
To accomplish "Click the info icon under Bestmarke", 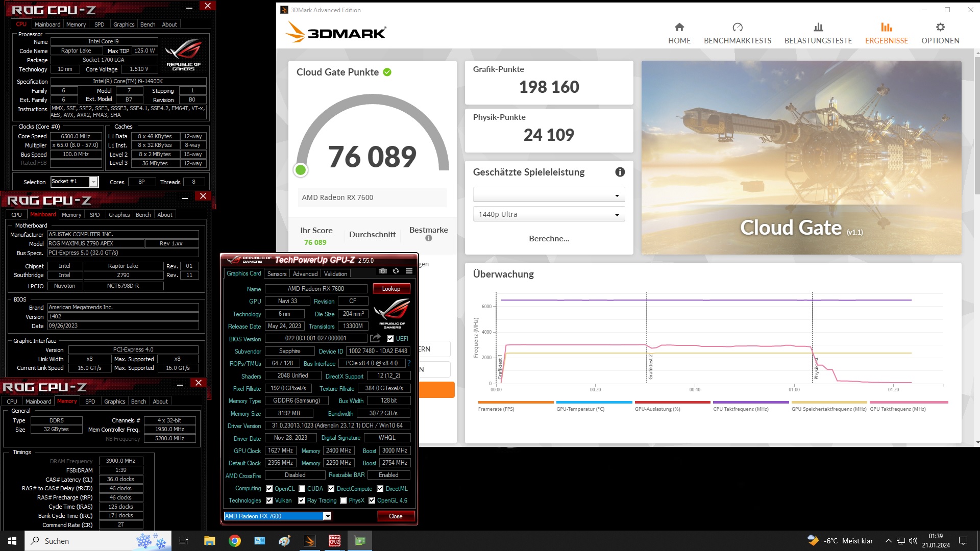I will [x=429, y=238].
